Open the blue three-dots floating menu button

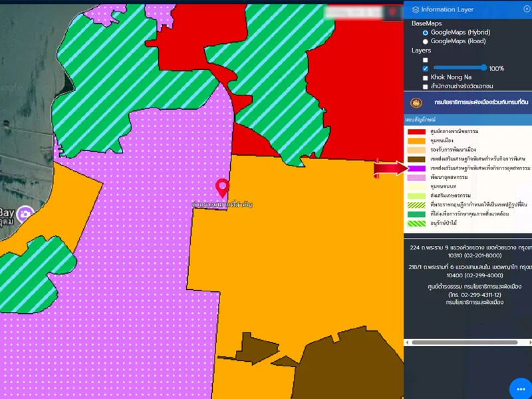click(519, 389)
